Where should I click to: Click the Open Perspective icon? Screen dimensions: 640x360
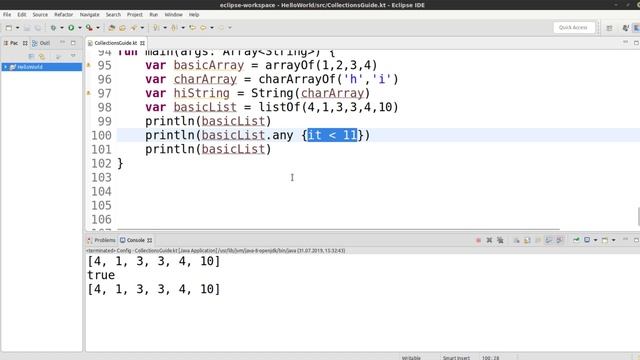point(609,28)
